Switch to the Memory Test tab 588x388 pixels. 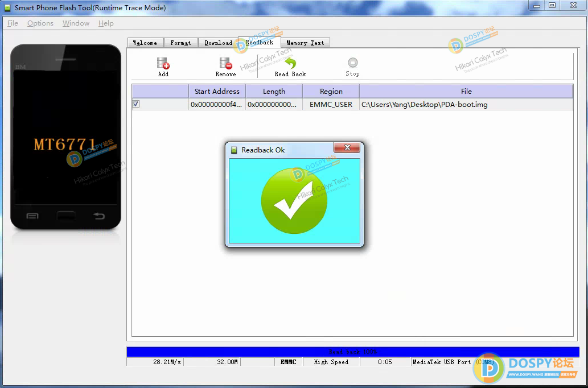305,43
